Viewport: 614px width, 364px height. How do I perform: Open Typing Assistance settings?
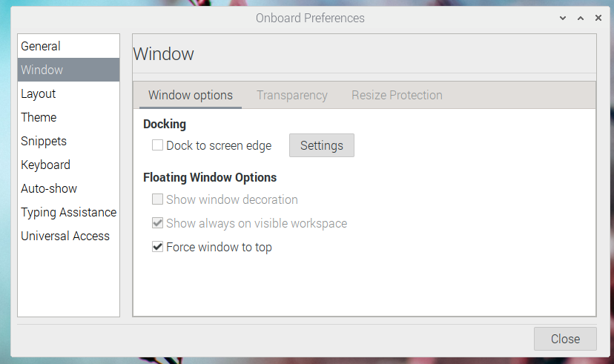pos(68,212)
